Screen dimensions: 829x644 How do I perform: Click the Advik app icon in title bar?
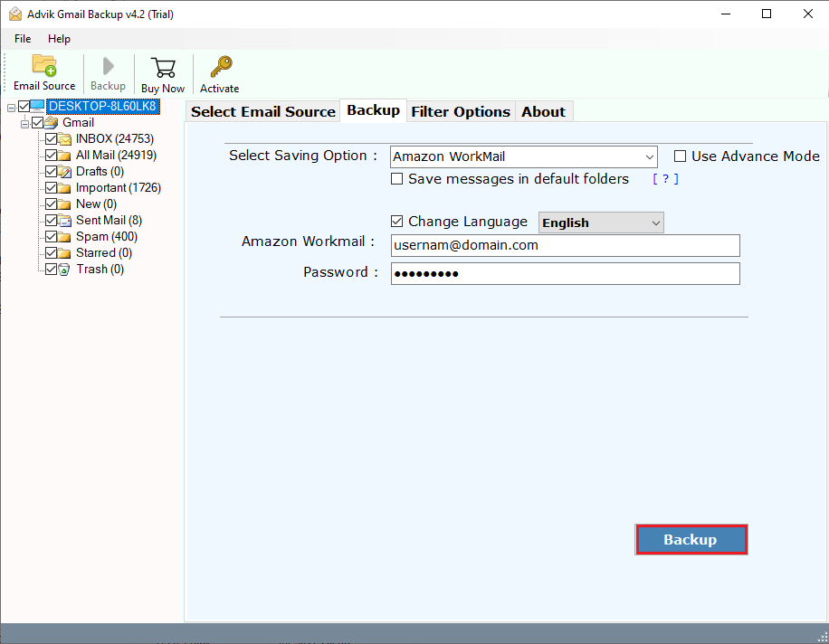[x=15, y=14]
